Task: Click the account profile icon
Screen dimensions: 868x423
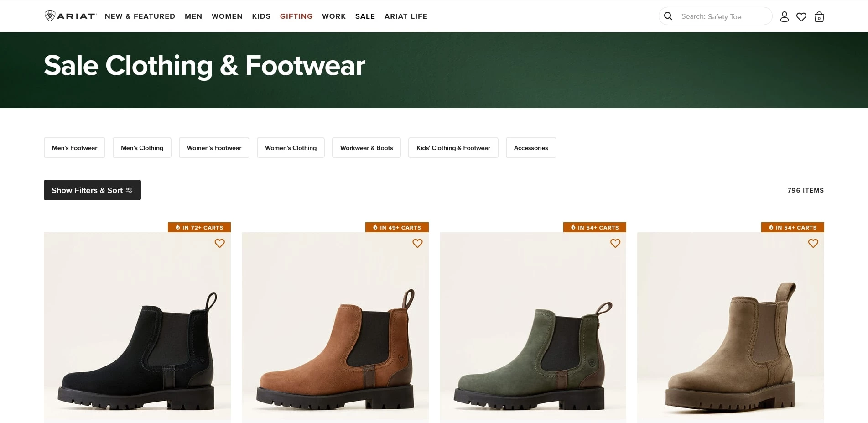Action: [x=785, y=16]
